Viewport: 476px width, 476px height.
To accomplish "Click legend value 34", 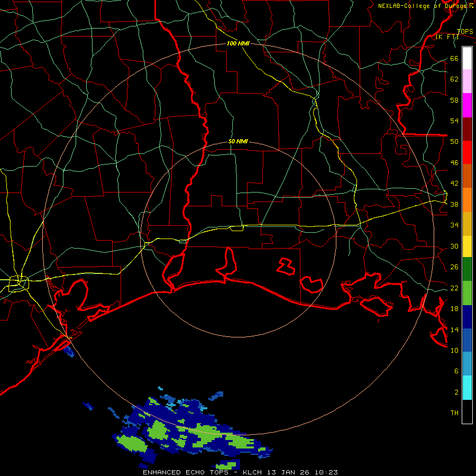I will pos(454,225).
